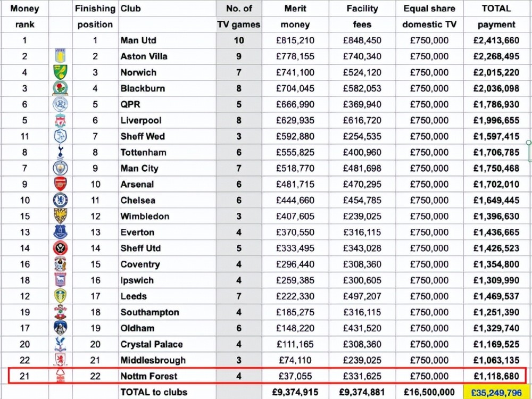Click the Nottm Forest club crest
Screen dimensions: 532x399
click(x=60, y=377)
